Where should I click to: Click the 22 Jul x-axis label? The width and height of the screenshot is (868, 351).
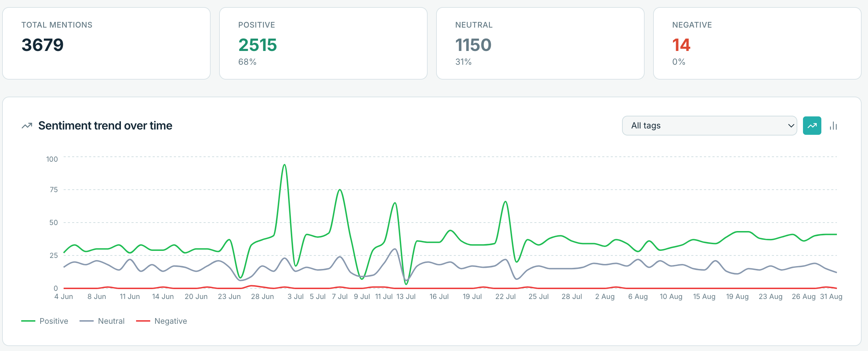[505, 297]
